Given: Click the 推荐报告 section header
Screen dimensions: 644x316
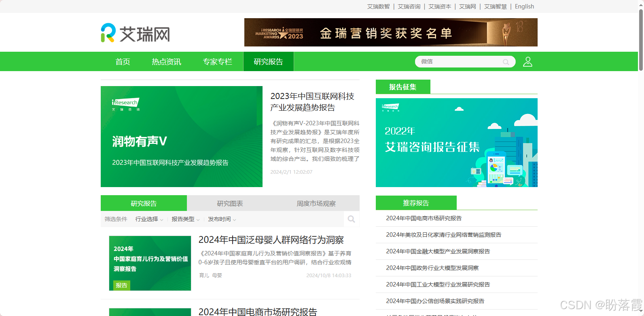Looking at the screenshot, I should tap(416, 203).
